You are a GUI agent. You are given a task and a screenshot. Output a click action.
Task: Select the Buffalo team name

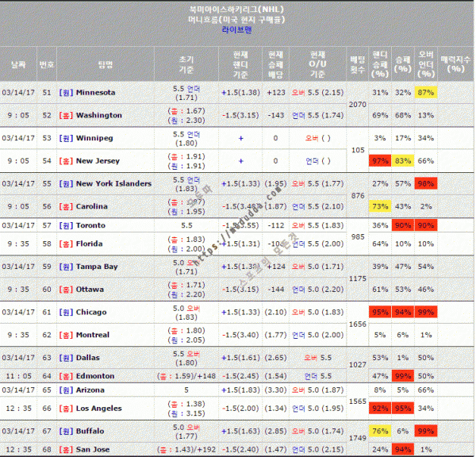click(x=90, y=431)
